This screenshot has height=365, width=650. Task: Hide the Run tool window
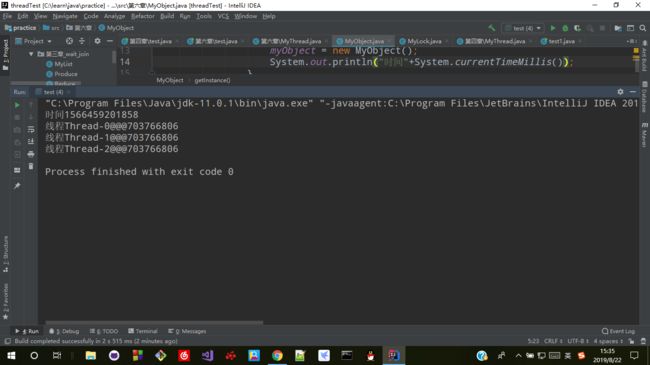[x=633, y=92]
